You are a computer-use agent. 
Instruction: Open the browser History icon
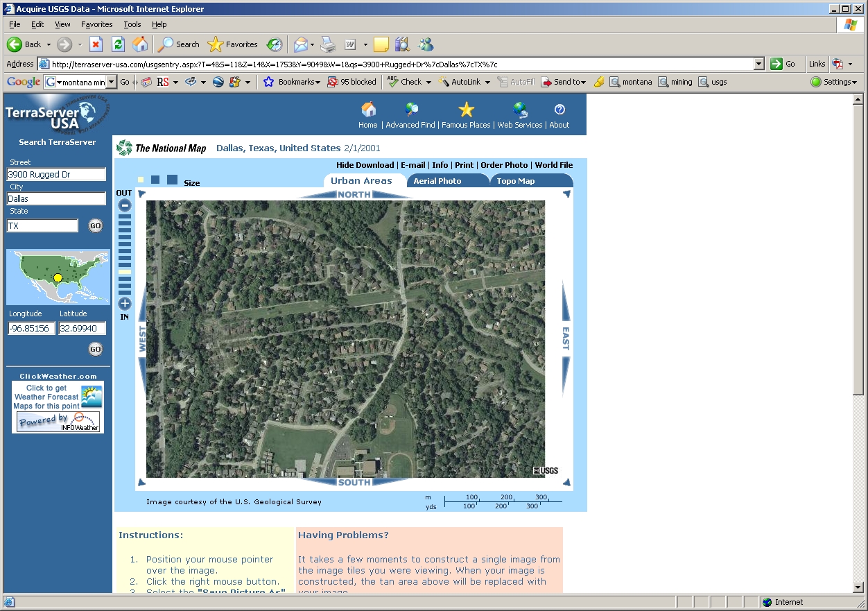point(275,44)
